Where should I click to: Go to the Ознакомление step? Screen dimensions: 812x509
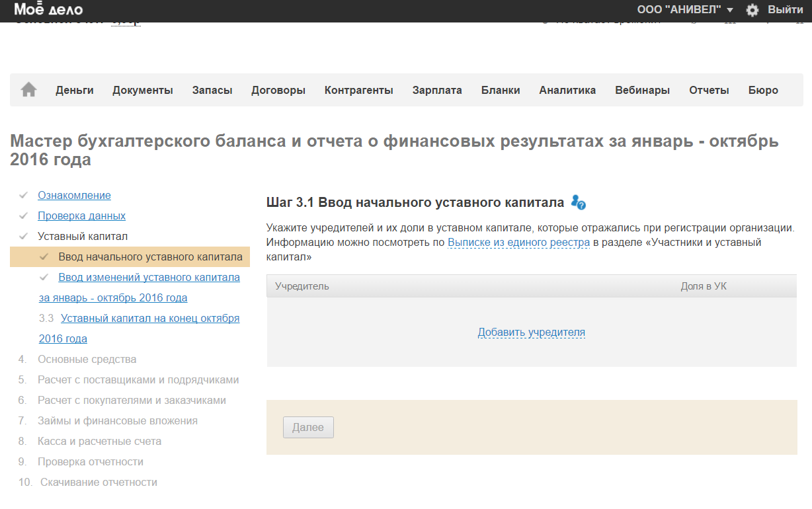pos(74,196)
